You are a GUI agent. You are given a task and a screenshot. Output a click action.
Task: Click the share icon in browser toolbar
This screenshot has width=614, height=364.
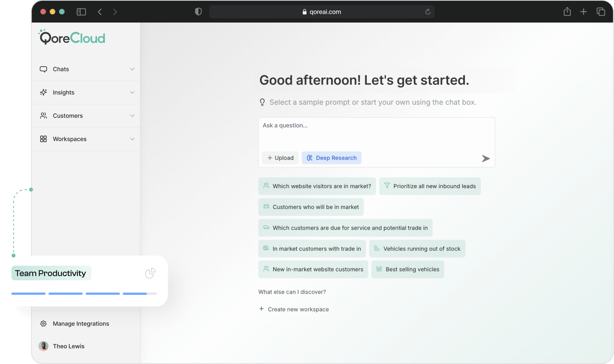(567, 12)
